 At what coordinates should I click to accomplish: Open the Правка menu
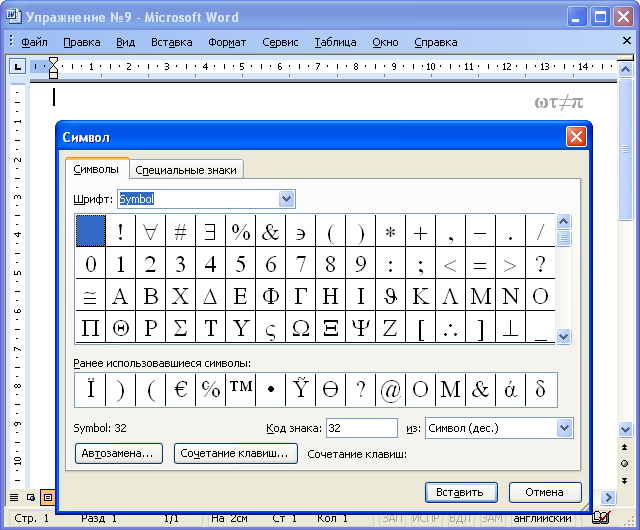82,42
